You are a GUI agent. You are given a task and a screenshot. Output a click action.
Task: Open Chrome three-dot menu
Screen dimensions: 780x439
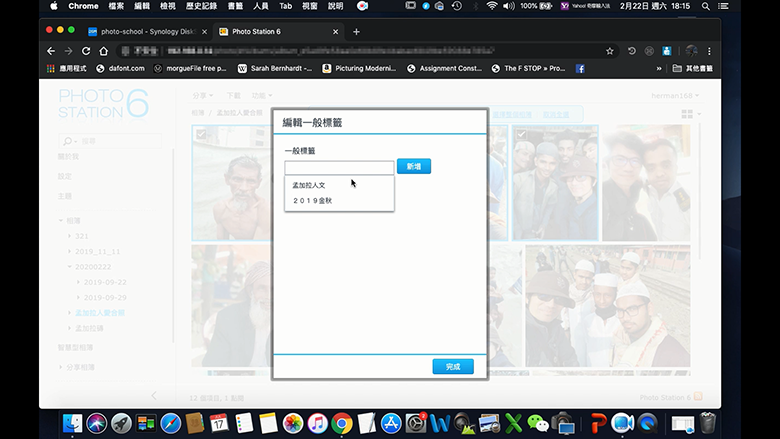pos(709,51)
